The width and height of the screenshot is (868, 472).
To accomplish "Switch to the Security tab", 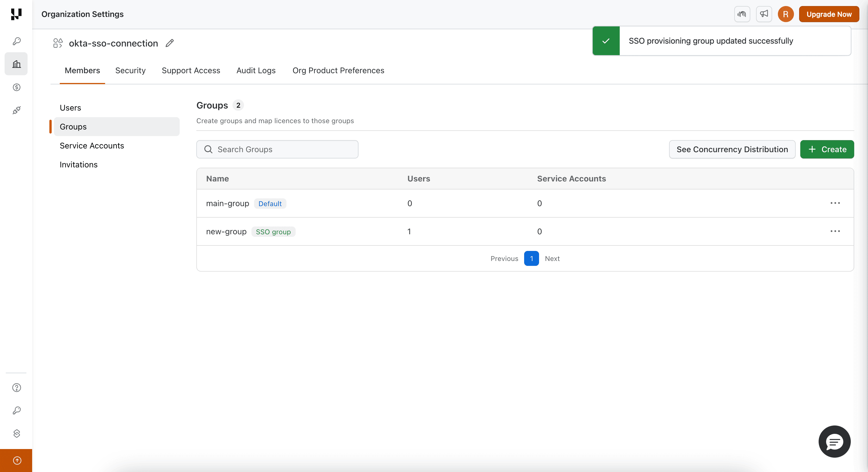I will 130,70.
